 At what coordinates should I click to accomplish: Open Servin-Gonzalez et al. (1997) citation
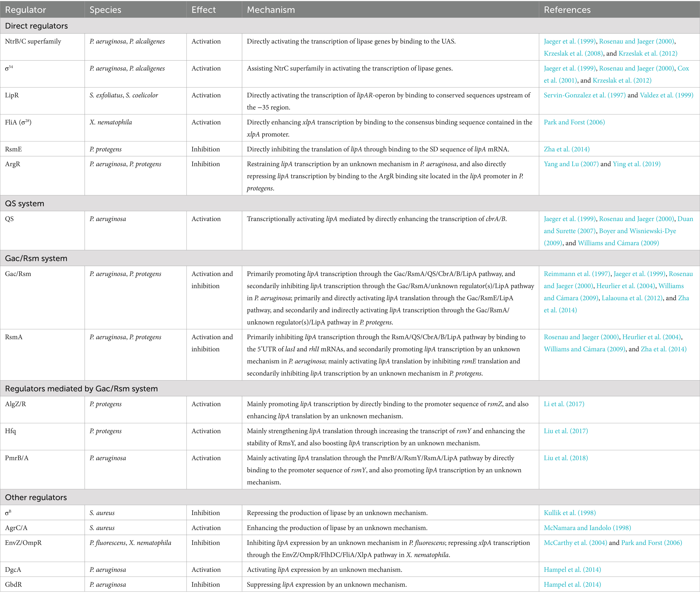pos(585,95)
